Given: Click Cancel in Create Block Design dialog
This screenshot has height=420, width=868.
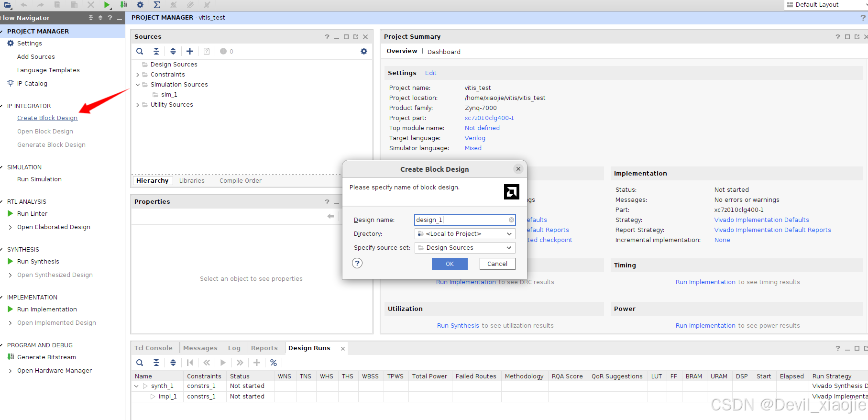Looking at the screenshot, I should click(x=497, y=264).
